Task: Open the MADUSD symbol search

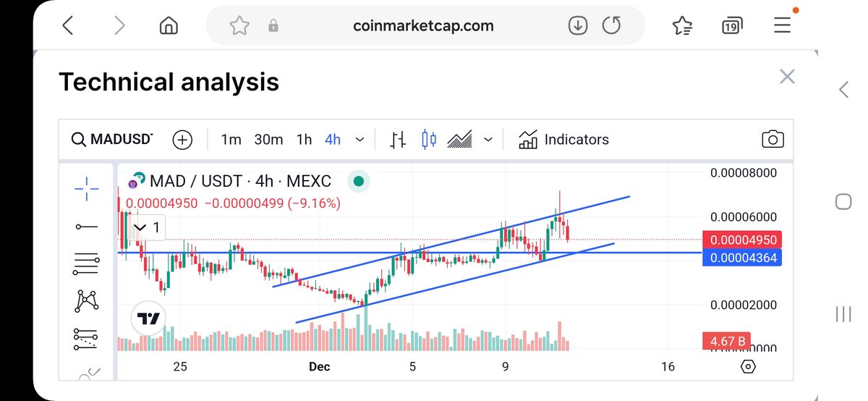Action: (113, 139)
